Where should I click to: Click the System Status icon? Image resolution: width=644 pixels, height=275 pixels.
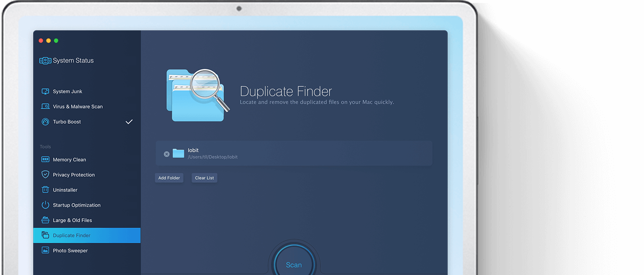(x=45, y=60)
